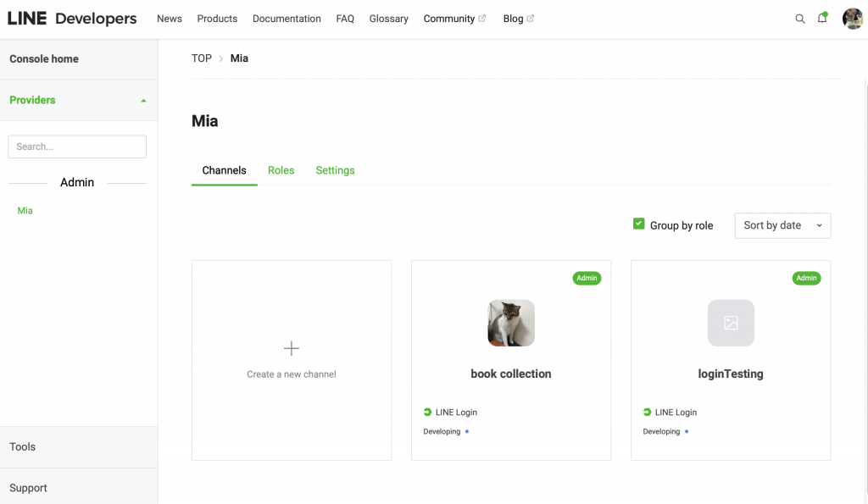Screen dimensions: 868x504
Task: Open the Sort by date dropdown
Action: (782, 225)
